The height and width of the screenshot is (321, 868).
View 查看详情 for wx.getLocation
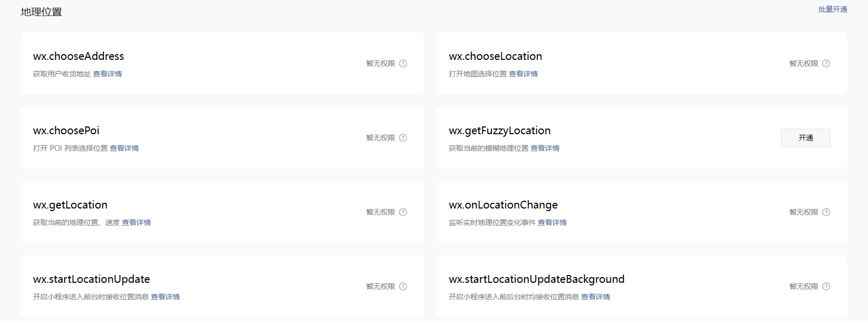coord(136,222)
